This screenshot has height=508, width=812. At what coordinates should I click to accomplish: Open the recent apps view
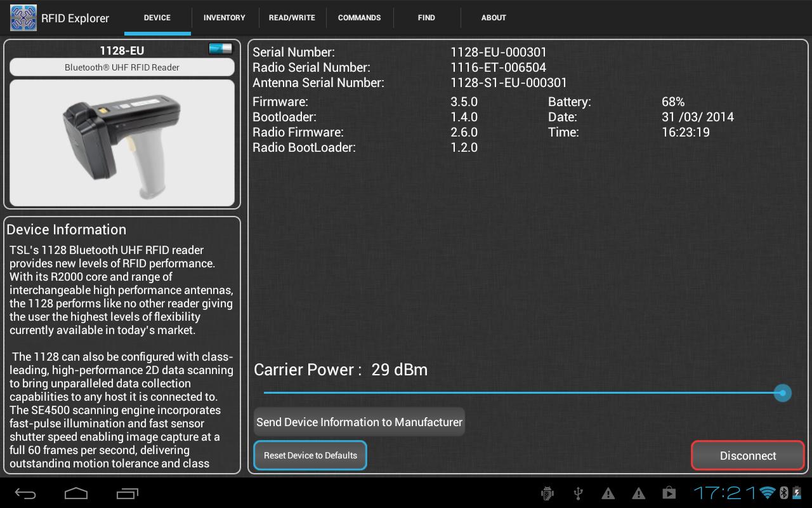click(x=128, y=493)
